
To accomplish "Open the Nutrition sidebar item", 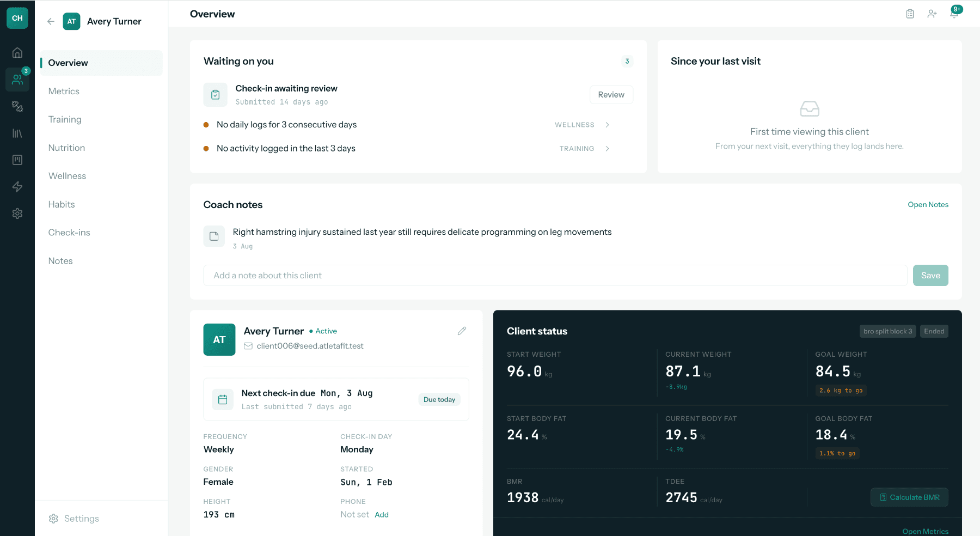I will pyautogui.click(x=66, y=148).
